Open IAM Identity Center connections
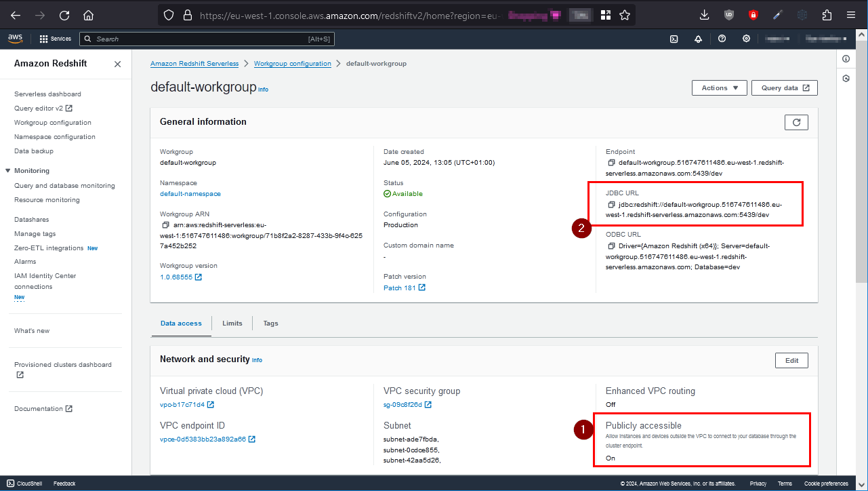Image resolution: width=868 pixels, height=491 pixels. [45, 281]
